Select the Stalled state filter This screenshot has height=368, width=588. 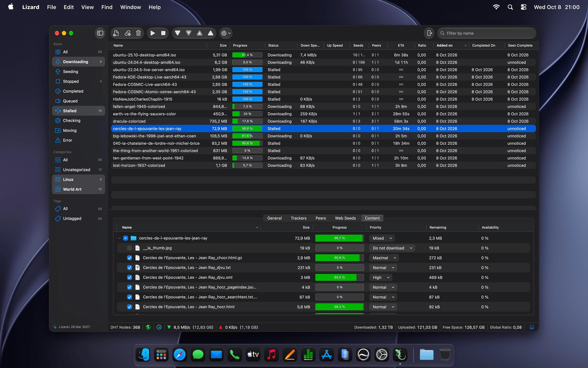click(x=78, y=111)
